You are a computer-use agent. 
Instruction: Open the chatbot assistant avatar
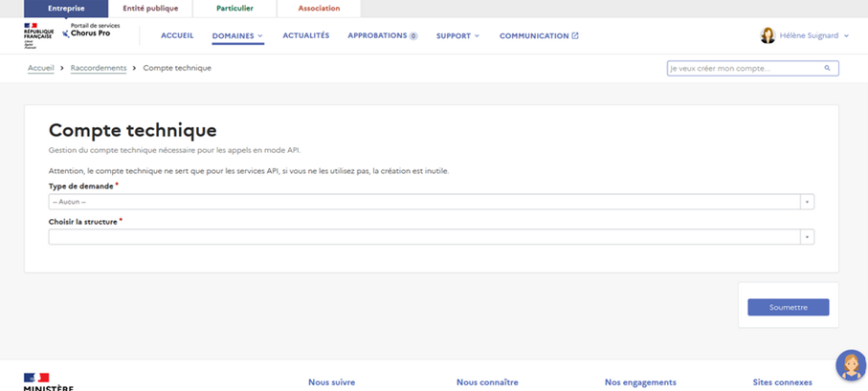[x=852, y=365]
